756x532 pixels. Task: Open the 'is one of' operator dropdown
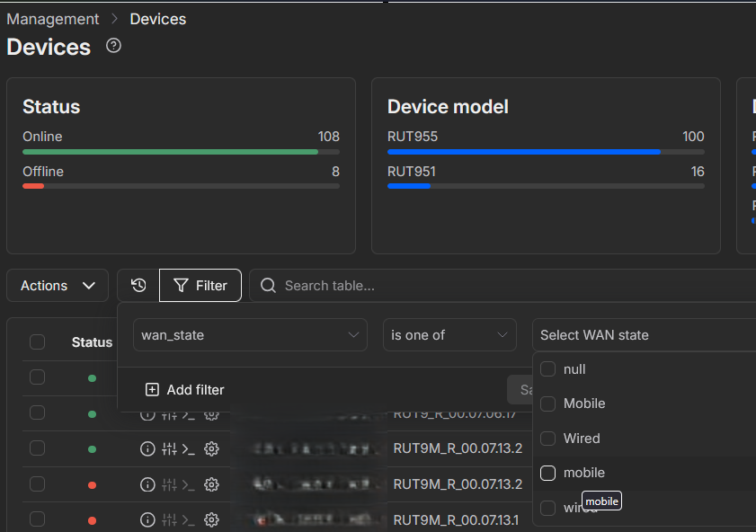click(449, 335)
